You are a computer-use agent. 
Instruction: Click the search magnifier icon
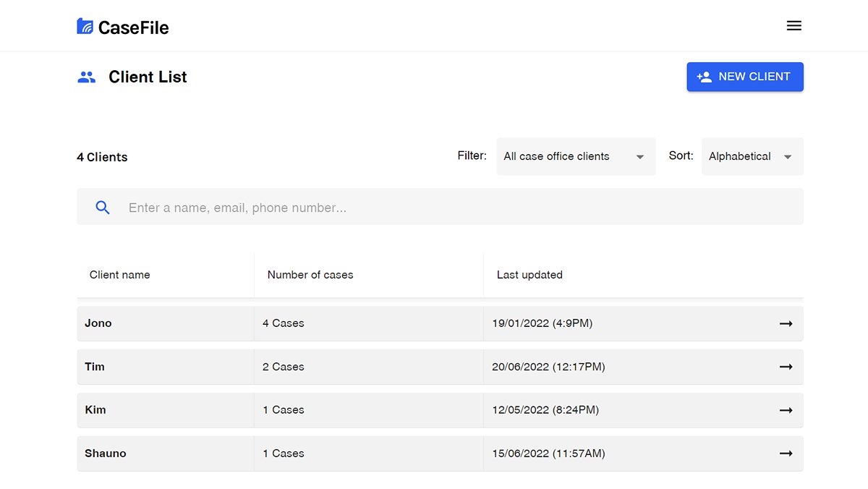[x=102, y=207]
